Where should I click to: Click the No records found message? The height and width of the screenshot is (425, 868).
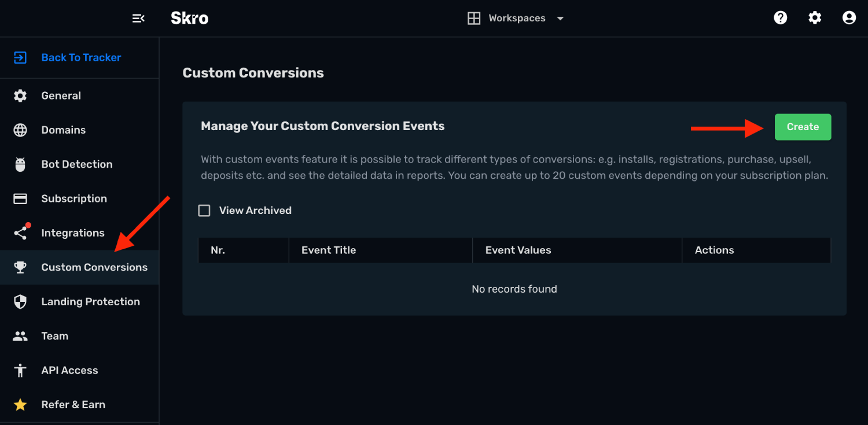514,289
